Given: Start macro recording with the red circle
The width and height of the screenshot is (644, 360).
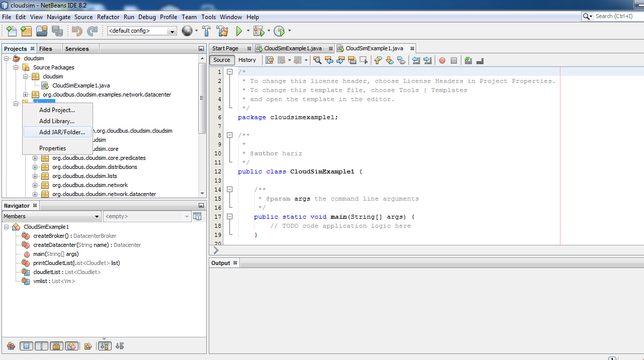Looking at the screenshot, I should 442,60.
